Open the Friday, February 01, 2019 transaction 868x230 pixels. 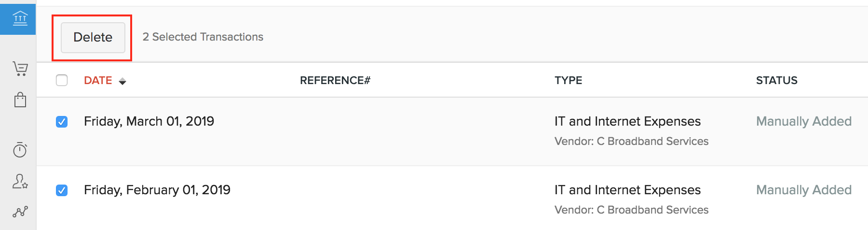[157, 190]
